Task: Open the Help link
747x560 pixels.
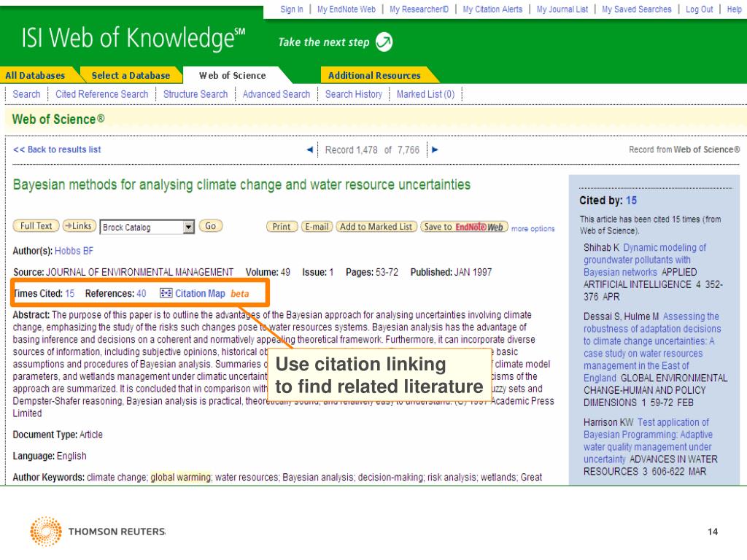Action: tap(734, 9)
